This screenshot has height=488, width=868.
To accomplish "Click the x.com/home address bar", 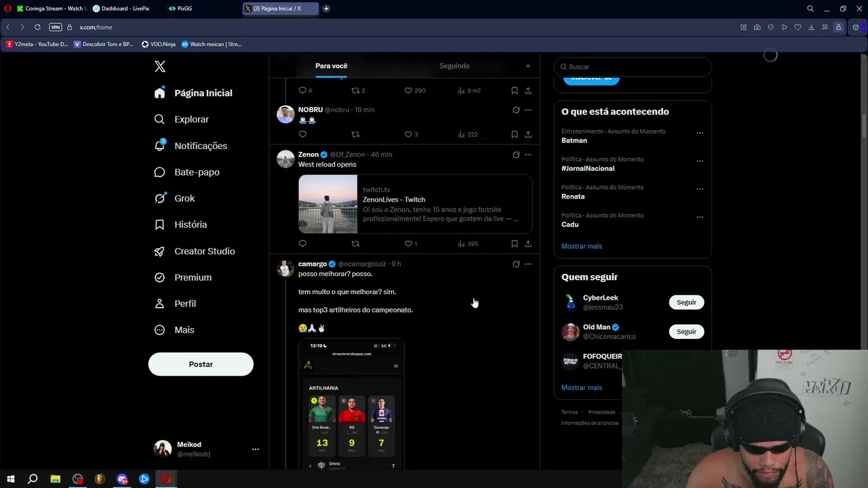I will [x=96, y=27].
